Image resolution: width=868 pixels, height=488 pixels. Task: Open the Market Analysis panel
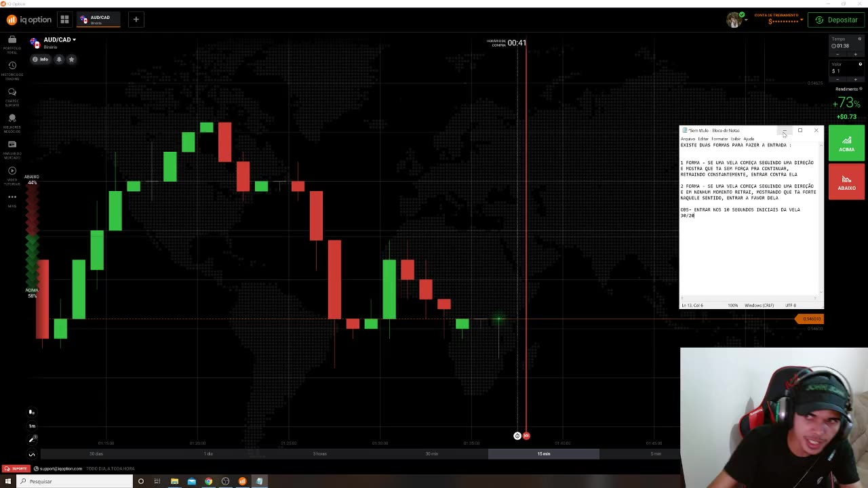(12, 149)
